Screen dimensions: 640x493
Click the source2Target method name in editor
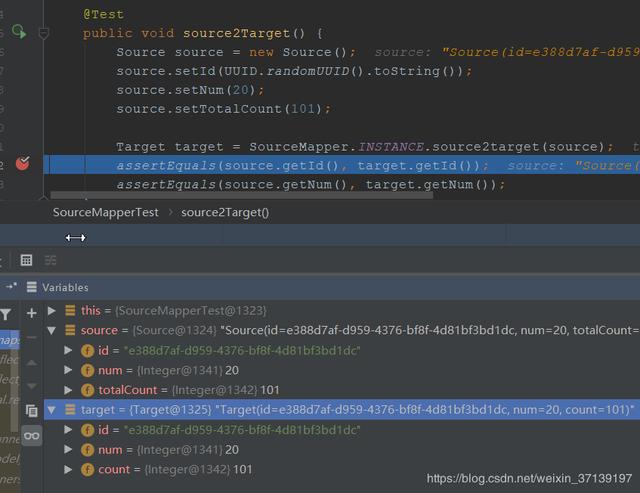(x=236, y=33)
